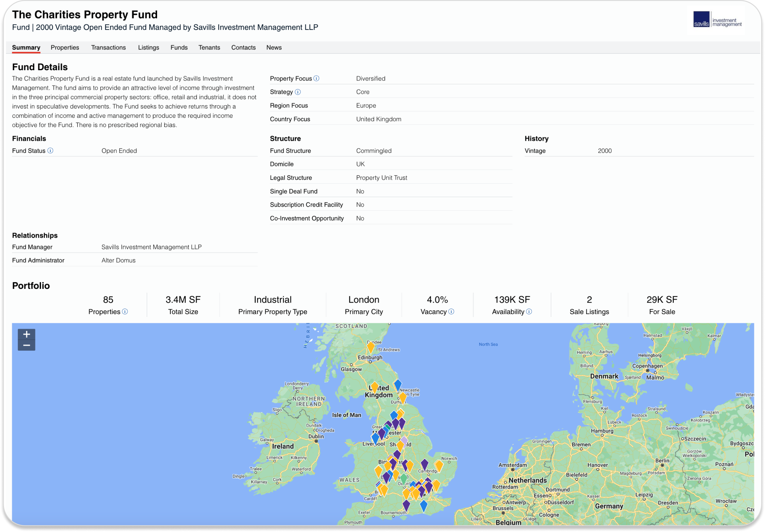Viewport: 765px width, 532px height.
Task: Click the 2 Sale Listings statistic
Action: (x=589, y=305)
